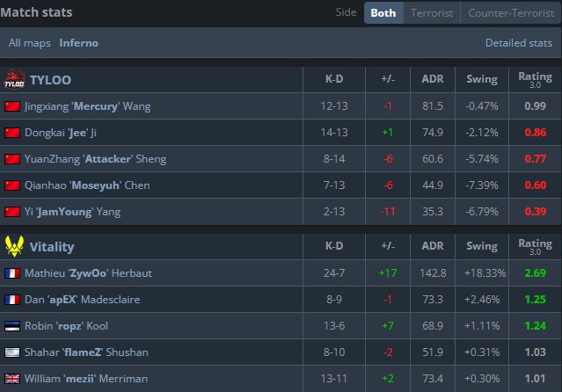The image size is (562, 392).
Task: Click the France flag beside ZywOo
Action: [12, 273]
